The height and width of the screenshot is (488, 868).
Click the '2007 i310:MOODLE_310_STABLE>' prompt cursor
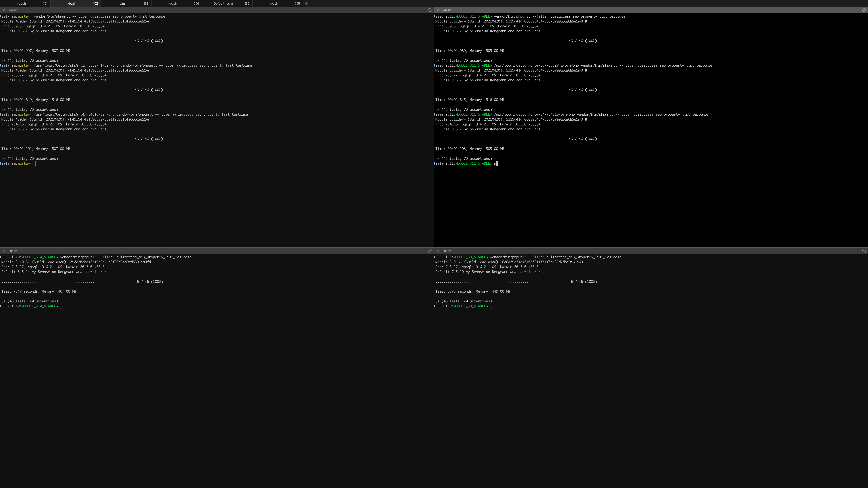tap(61, 306)
